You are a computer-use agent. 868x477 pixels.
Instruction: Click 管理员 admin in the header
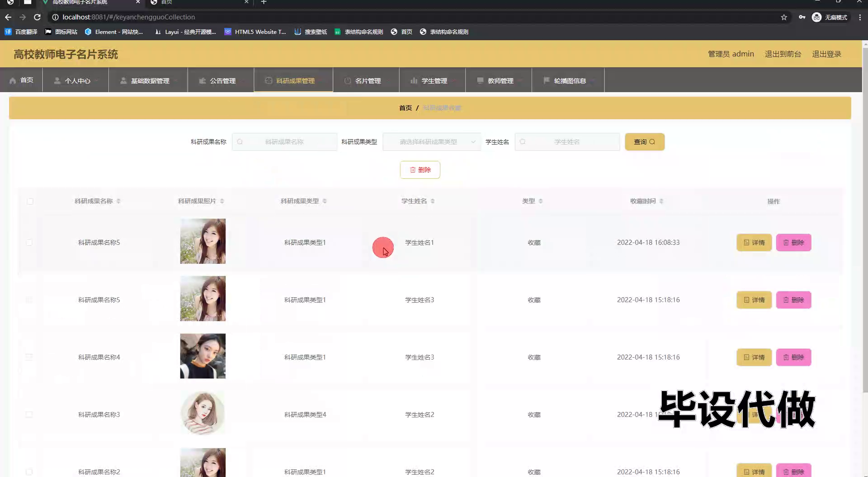click(731, 54)
